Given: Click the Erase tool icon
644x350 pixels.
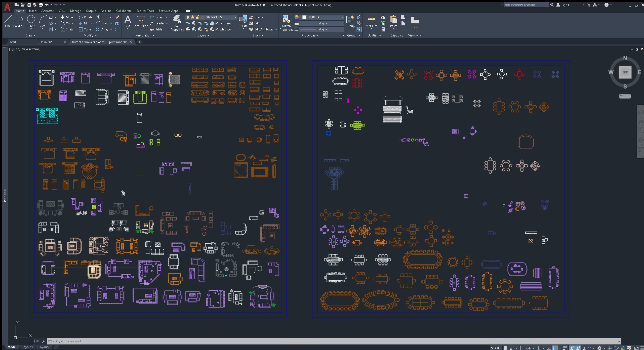Looking at the screenshot, I should pos(117,17).
